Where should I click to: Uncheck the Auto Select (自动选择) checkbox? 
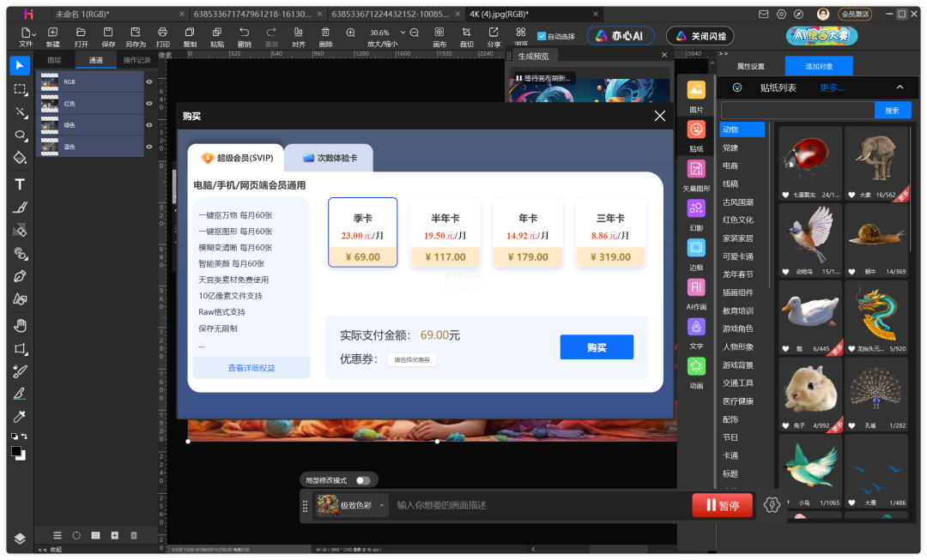542,36
